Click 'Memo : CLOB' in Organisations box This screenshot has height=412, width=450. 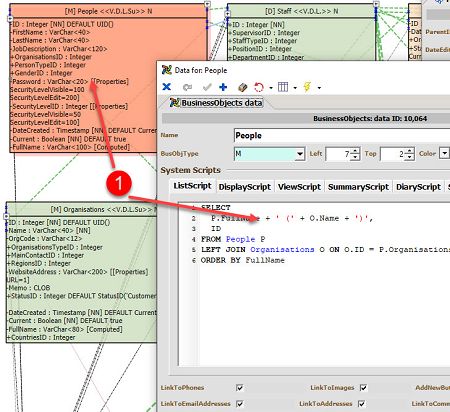[x=29, y=288]
